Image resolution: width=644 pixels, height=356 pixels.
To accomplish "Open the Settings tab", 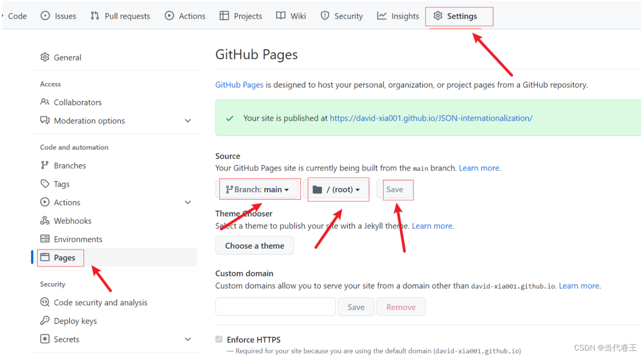I will pos(455,16).
